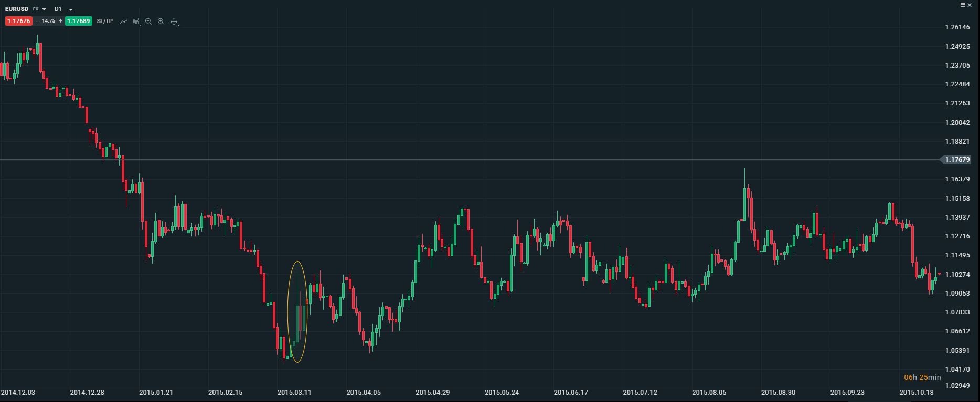
Task: Open the line drawing tools icon
Action: click(123, 21)
